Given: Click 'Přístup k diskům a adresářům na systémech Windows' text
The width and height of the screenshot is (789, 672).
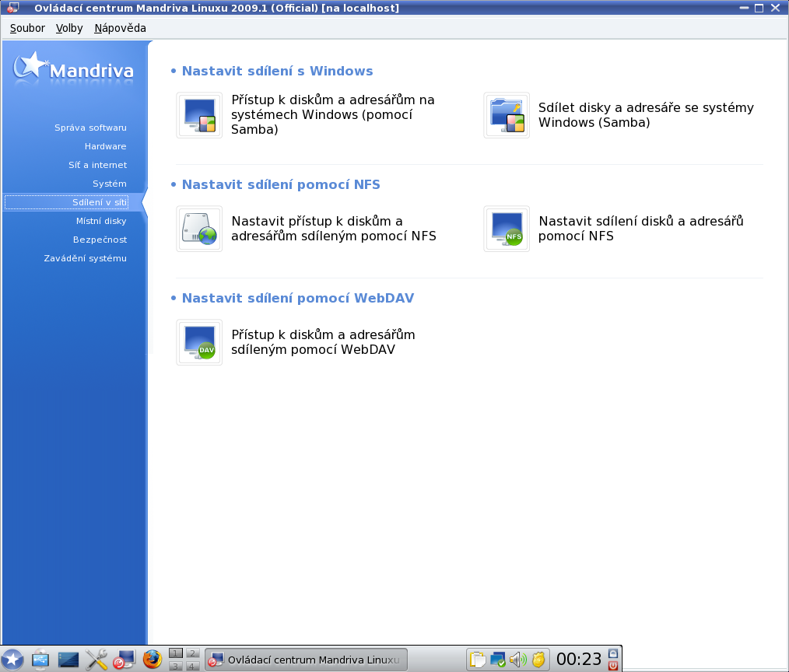Looking at the screenshot, I should click(332, 114).
